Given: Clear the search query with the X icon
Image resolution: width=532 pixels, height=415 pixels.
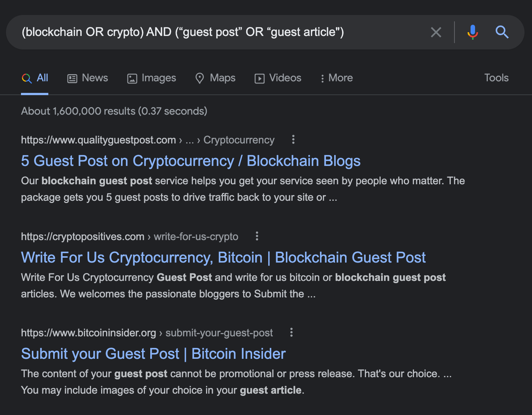Looking at the screenshot, I should [x=436, y=32].
